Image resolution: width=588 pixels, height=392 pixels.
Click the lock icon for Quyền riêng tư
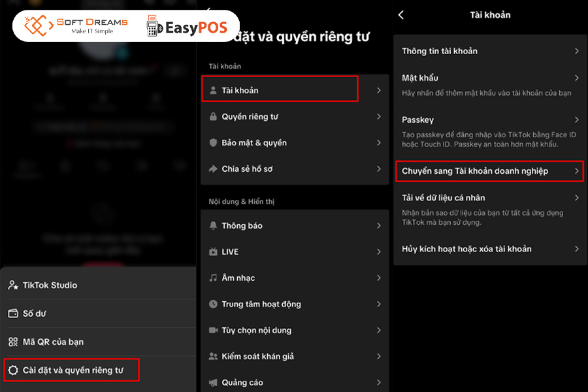tap(213, 117)
